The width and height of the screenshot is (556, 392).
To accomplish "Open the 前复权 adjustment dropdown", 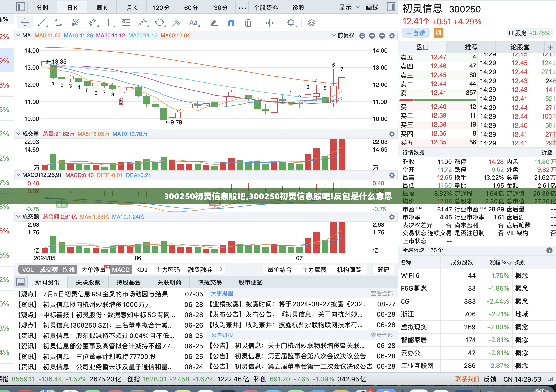I will [x=343, y=35].
